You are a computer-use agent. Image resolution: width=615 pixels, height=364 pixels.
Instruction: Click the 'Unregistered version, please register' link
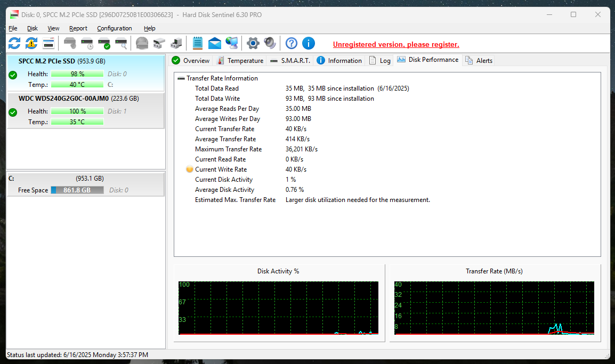pos(396,45)
